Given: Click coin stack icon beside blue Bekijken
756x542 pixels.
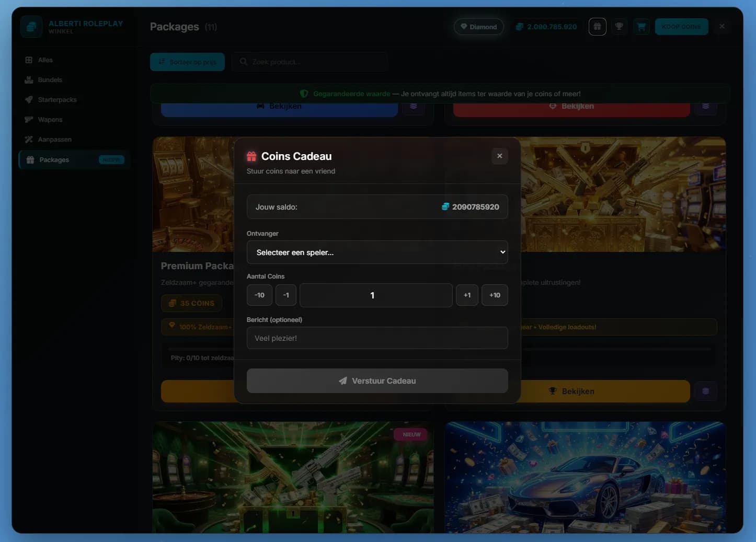Looking at the screenshot, I should point(413,108).
